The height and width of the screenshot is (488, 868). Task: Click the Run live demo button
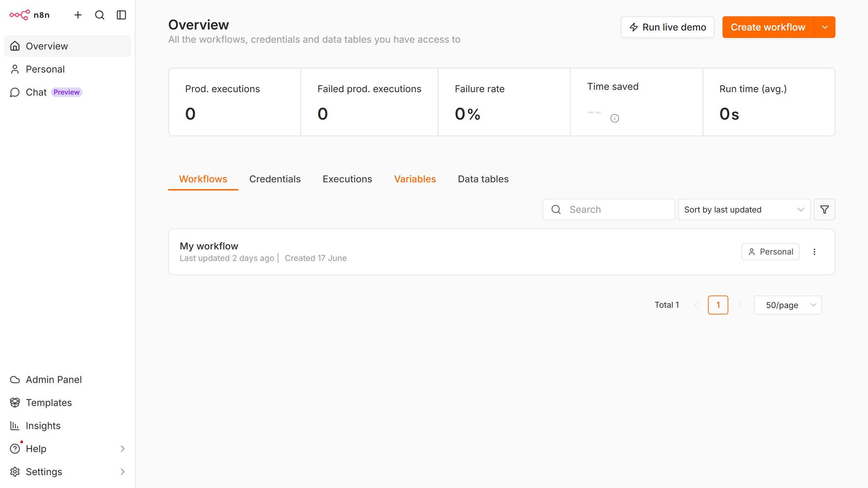click(667, 27)
